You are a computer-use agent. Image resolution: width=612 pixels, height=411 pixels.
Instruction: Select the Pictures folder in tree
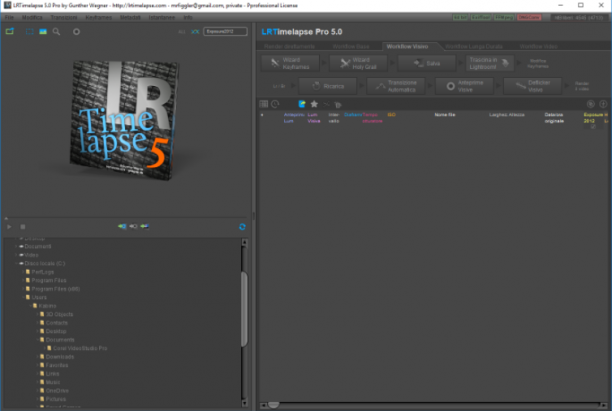click(x=55, y=399)
